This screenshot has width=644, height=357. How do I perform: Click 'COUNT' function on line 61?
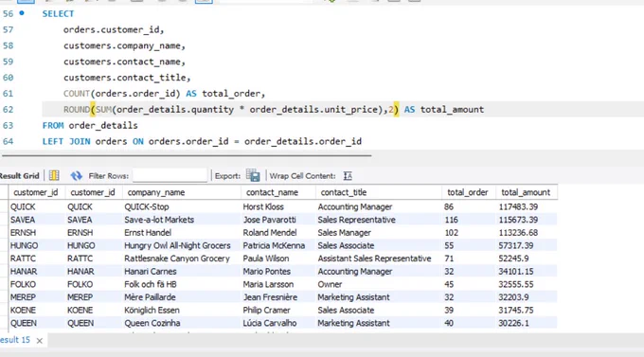[77, 93]
